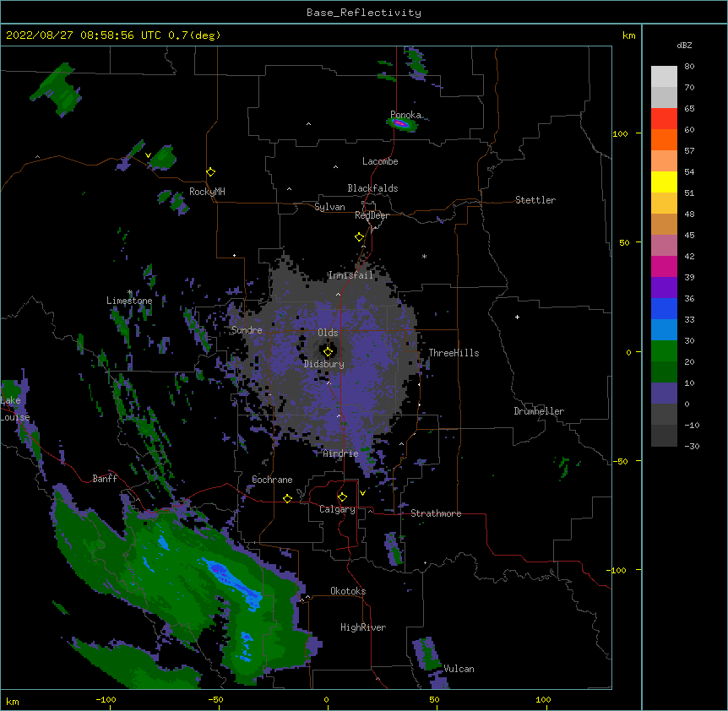Select the slate-purple 10-0 dBZ legend swatch
This screenshot has height=711, width=728.
(x=664, y=393)
